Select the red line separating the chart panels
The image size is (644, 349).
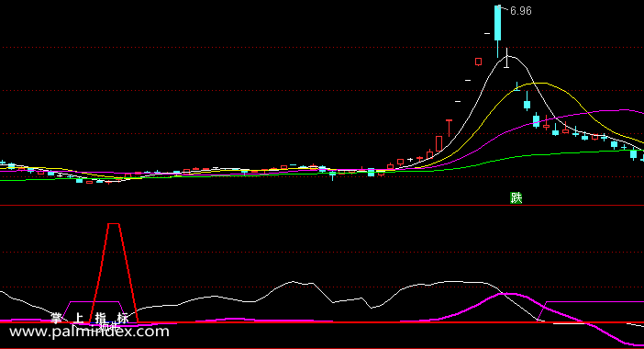pos(322,205)
